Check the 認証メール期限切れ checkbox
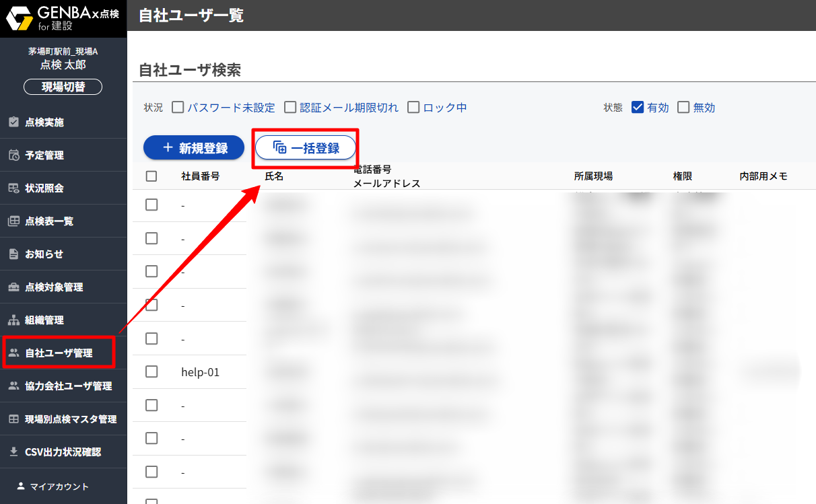Image resolution: width=816 pixels, height=504 pixels. 290,108
